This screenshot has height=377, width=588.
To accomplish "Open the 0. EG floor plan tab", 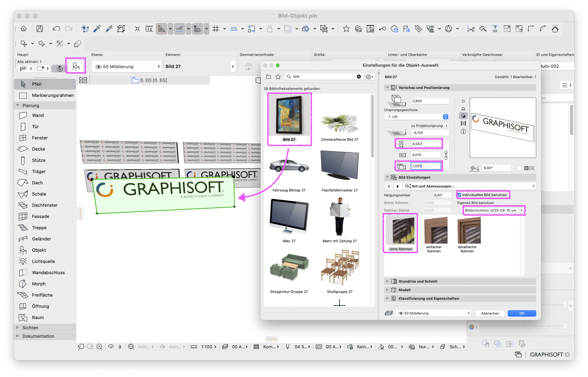I will [150, 80].
